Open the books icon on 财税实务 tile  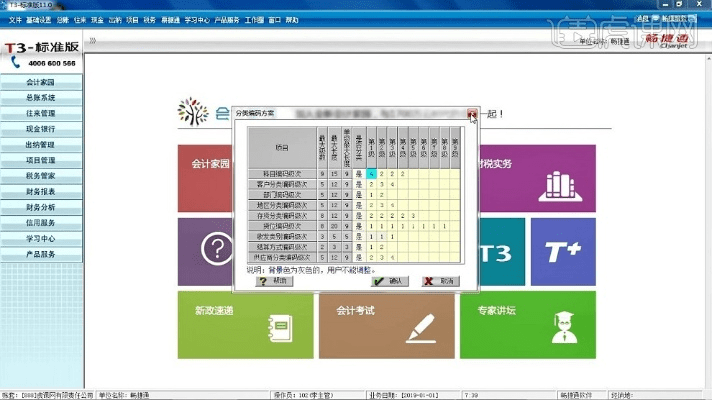560,187
